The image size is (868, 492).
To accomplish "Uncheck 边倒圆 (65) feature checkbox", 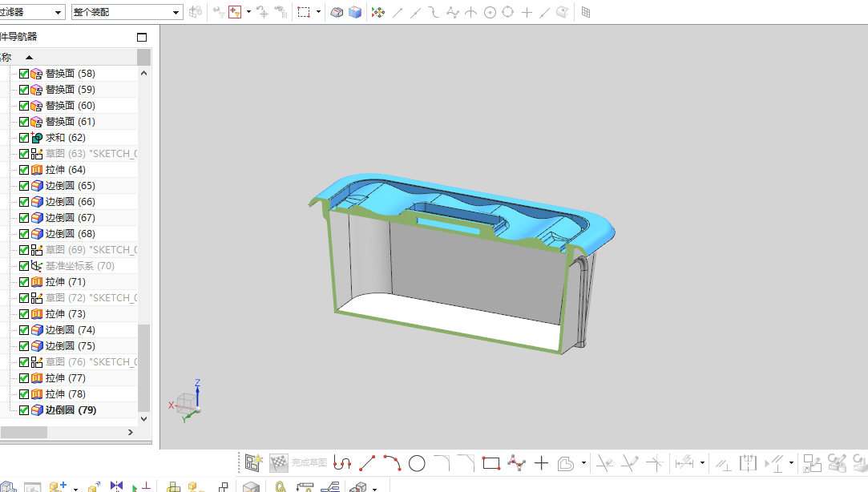I will [x=24, y=186].
